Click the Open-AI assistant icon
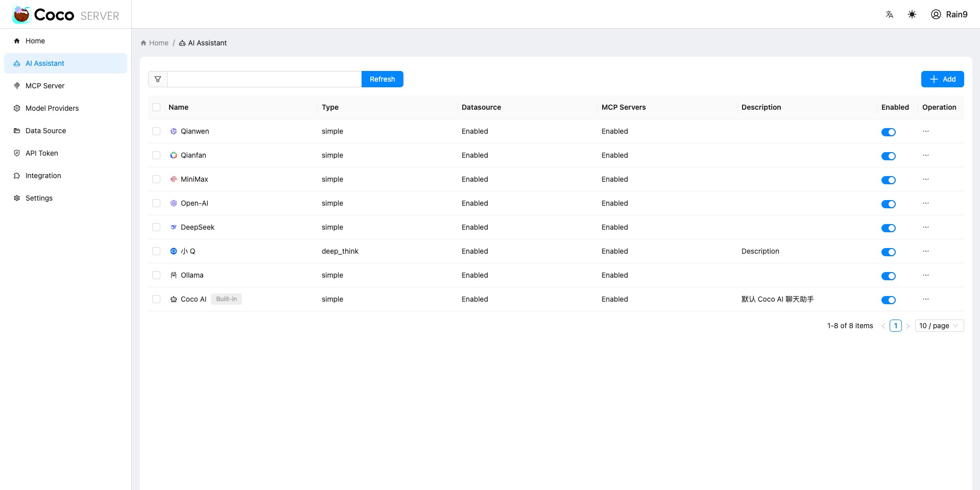 click(174, 203)
